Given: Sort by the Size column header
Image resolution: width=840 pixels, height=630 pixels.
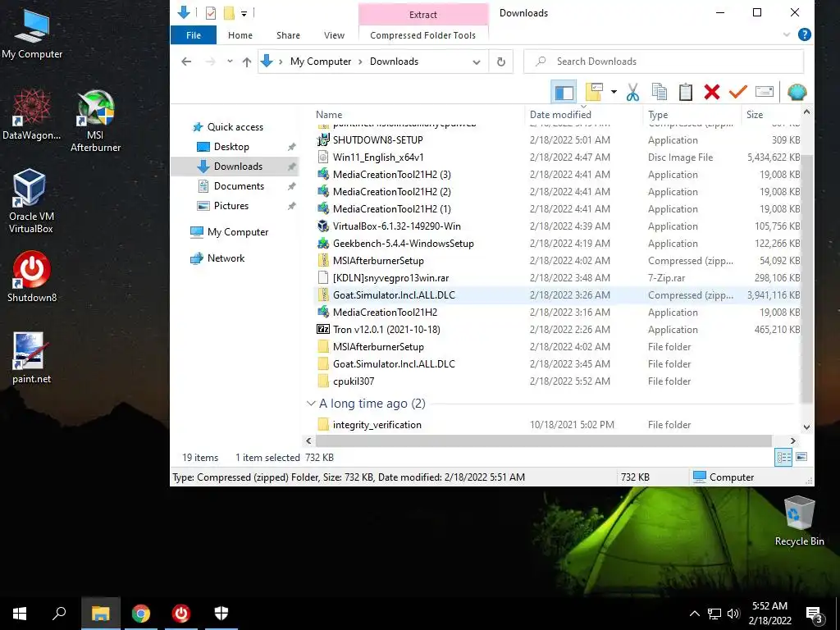Looking at the screenshot, I should (755, 115).
